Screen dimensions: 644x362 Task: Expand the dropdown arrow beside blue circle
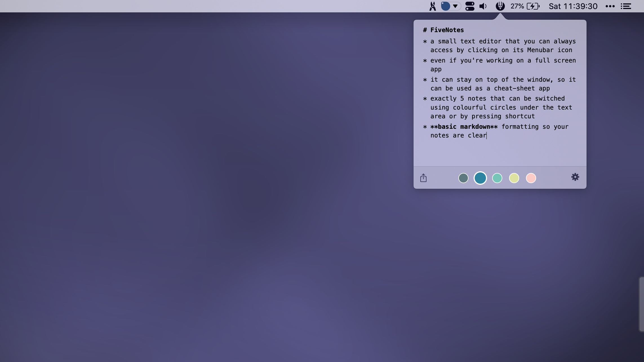pyautogui.click(x=455, y=6)
